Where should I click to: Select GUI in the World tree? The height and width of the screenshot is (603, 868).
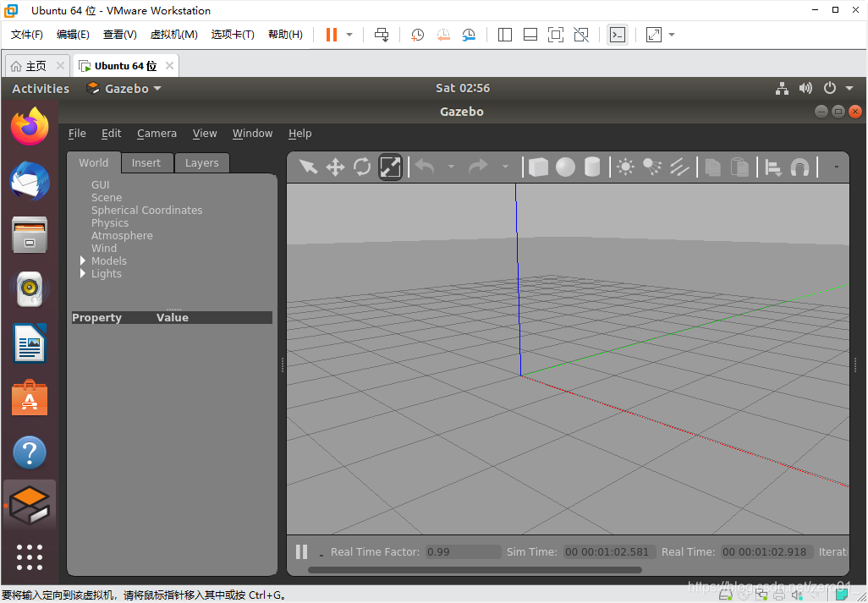[100, 184]
